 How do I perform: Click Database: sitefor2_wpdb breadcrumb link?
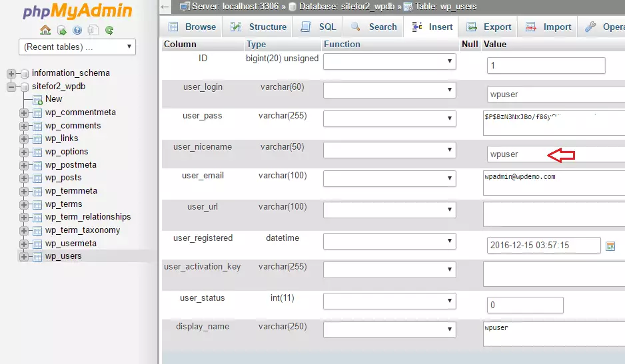tap(346, 7)
